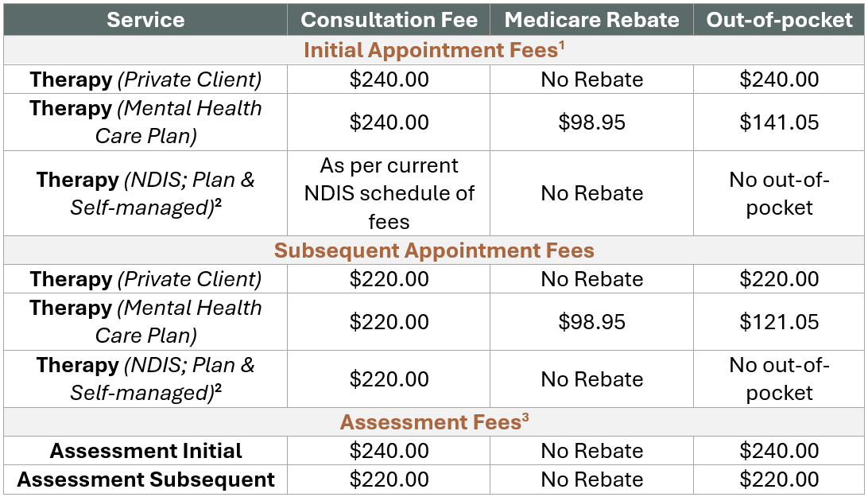868x497 pixels.
Task: Click the Service column header
Action: click(145, 20)
